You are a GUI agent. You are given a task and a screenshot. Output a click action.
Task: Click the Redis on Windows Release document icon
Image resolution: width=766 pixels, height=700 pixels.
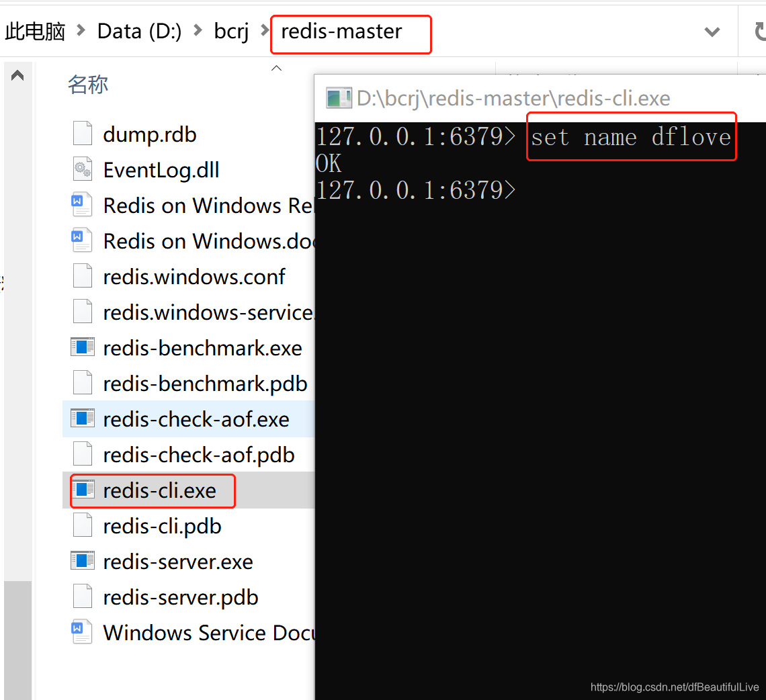[x=81, y=204]
